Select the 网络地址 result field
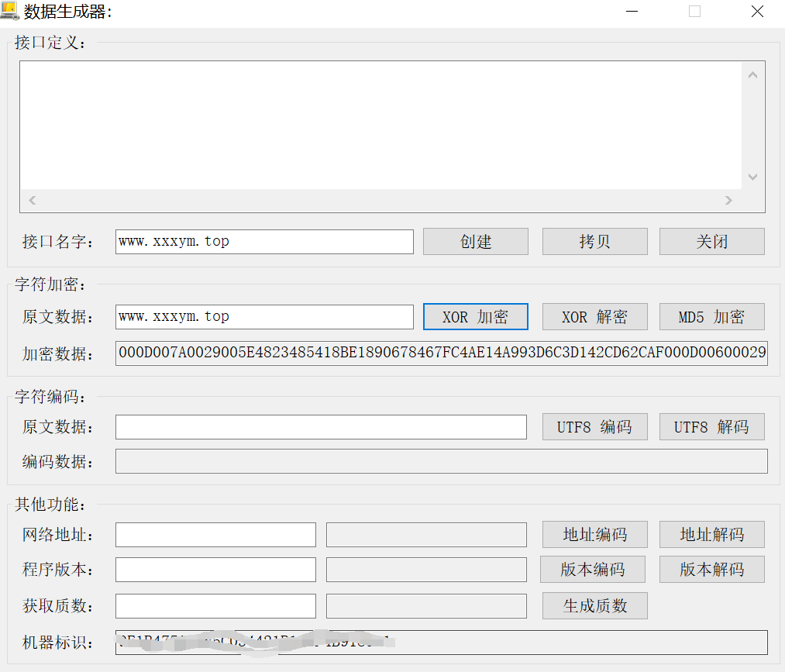This screenshot has width=785, height=672. tap(426, 535)
